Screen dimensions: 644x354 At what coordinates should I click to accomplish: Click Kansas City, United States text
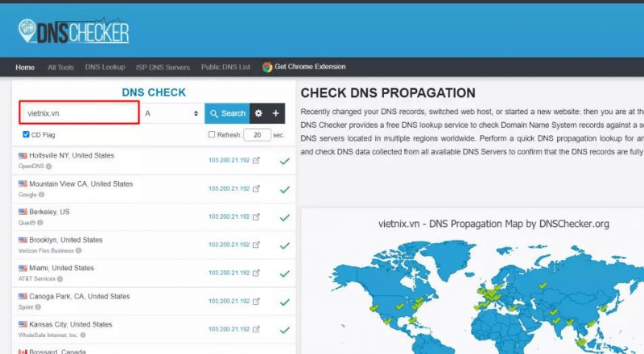(71, 324)
